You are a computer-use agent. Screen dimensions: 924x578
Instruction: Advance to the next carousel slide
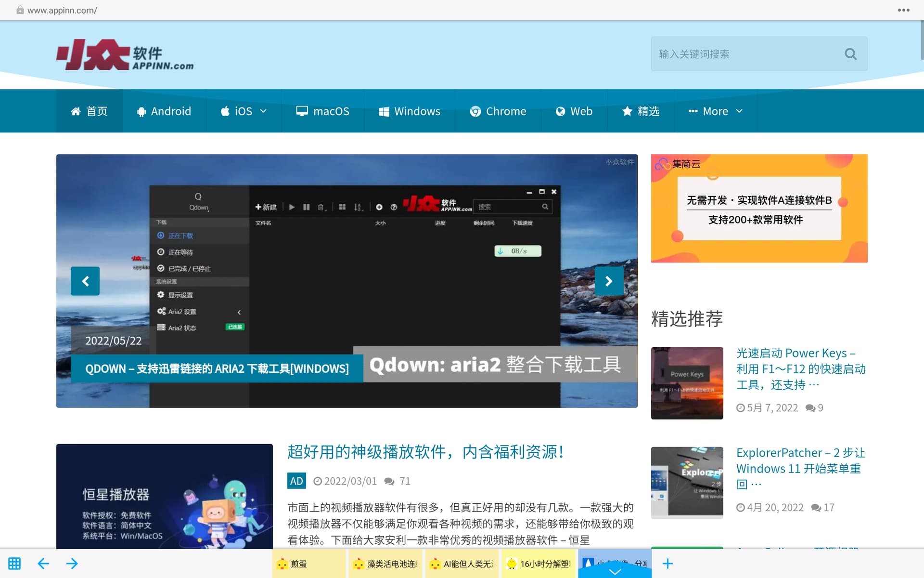(609, 281)
